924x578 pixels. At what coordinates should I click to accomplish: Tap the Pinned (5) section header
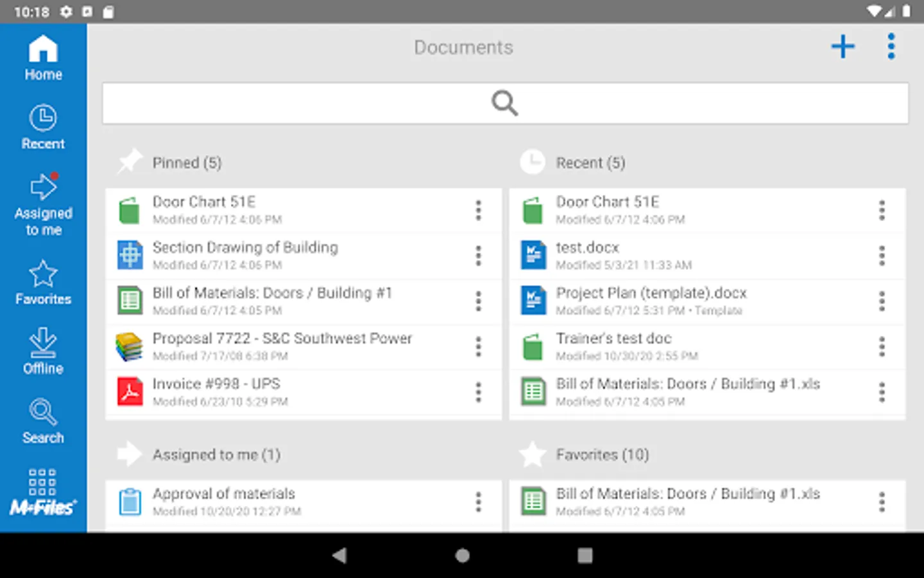(x=187, y=162)
